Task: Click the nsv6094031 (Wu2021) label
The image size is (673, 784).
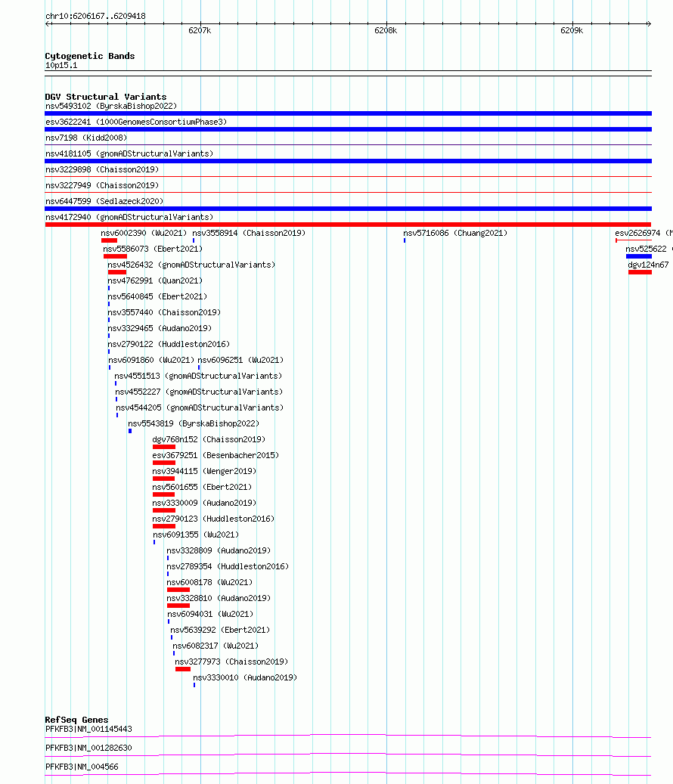Action: (x=210, y=614)
